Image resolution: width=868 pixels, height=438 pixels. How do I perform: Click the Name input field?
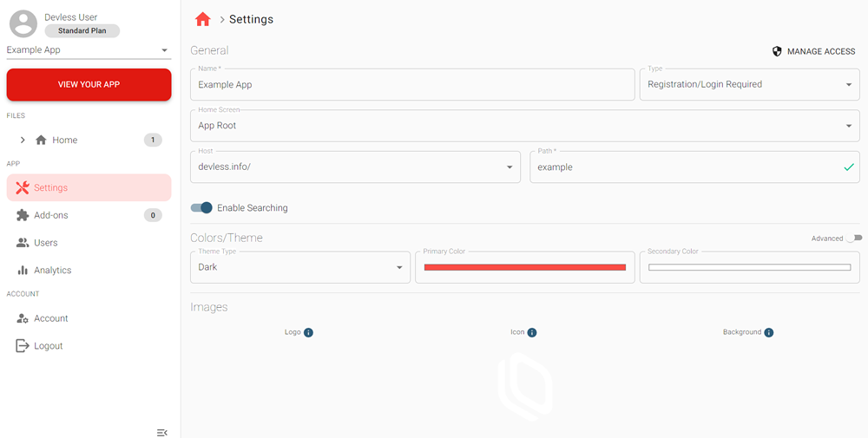[x=412, y=85]
